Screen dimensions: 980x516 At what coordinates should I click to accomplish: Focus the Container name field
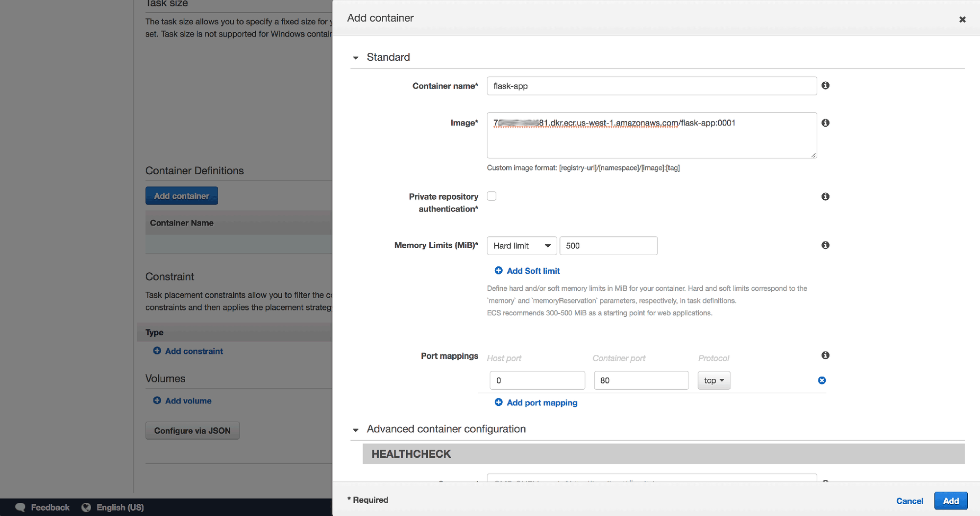tap(652, 86)
